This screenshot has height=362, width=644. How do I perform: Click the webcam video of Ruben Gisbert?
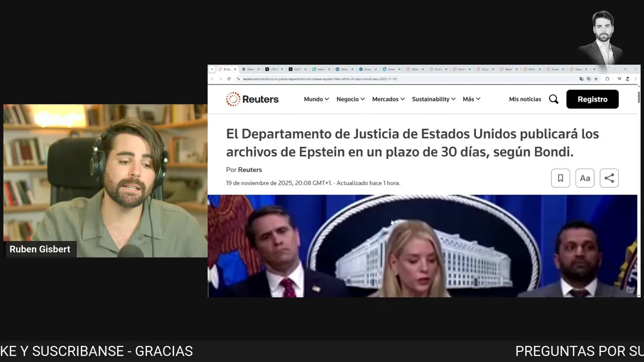coord(105,181)
